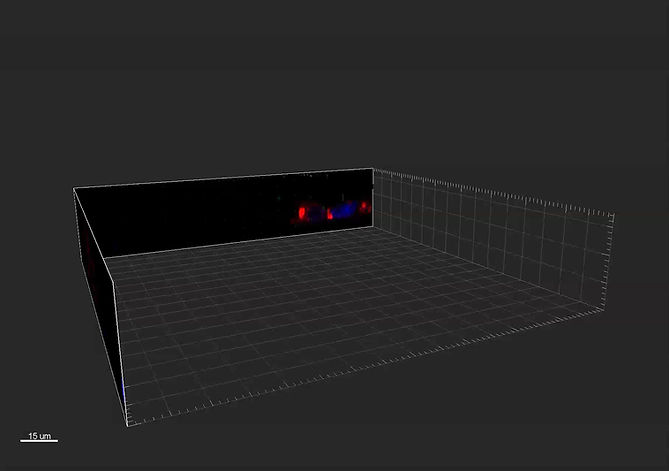Click the blue nucleus signal in the slice

coord(344,209)
